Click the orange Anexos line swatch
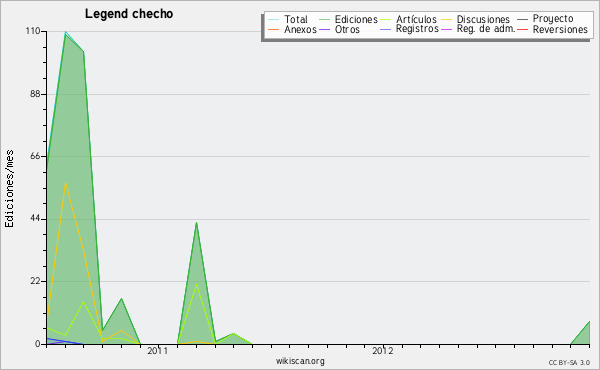The width and height of the screenshot is (600, 370). [274, 29]
